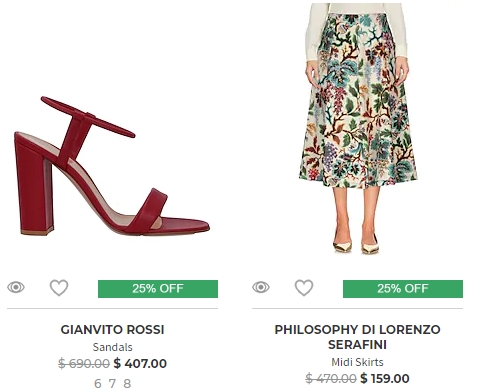Click the 25% OFF badge under skirt
The height and width of the screenshot is (392, 492).
click(403, 289)
